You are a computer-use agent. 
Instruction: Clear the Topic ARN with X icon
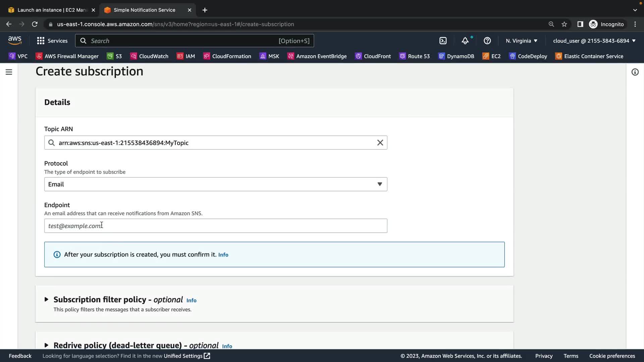click(380, 143)
